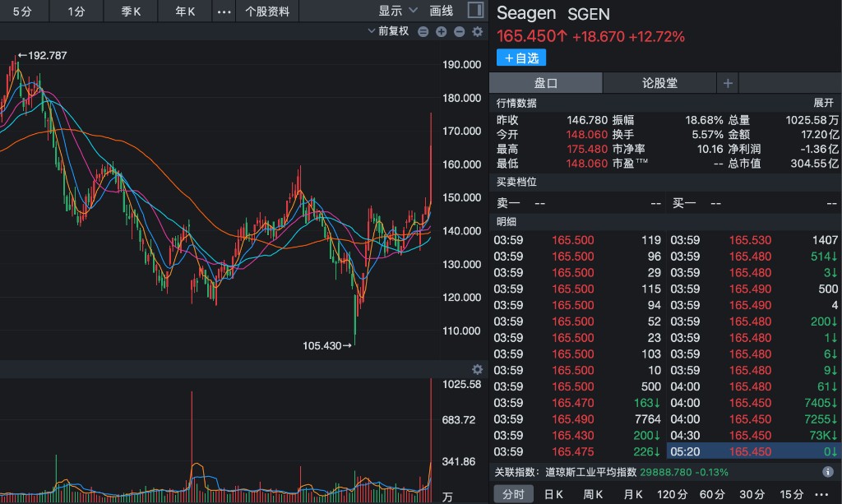Expand 行情数据 with 展开
The height and width of the screenshot is (504, 842).
pyautogui.click(x=824, y=103)
